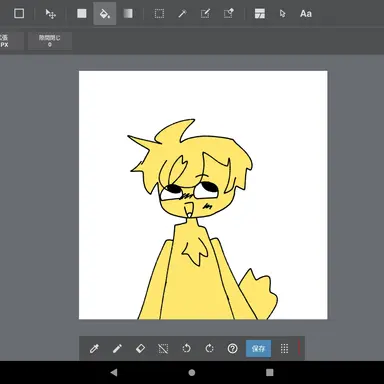The image size is (384, 384).
Task: Open the Help question mark
Action: 232,349
